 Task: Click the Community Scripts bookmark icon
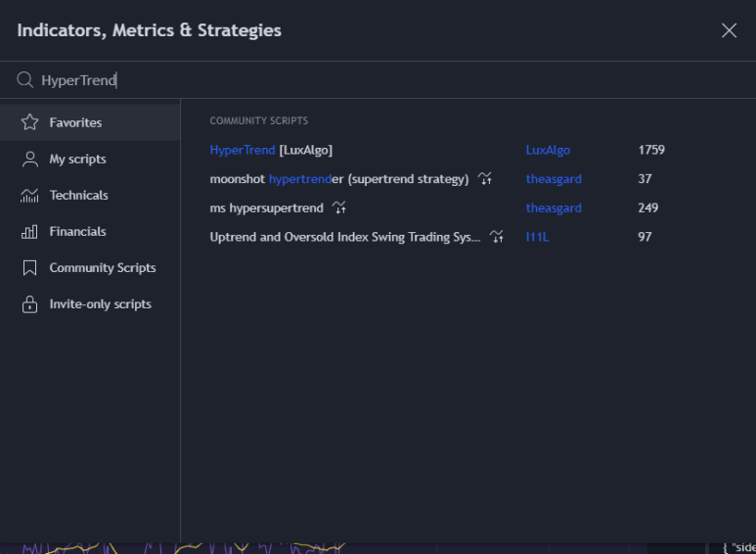30,268
